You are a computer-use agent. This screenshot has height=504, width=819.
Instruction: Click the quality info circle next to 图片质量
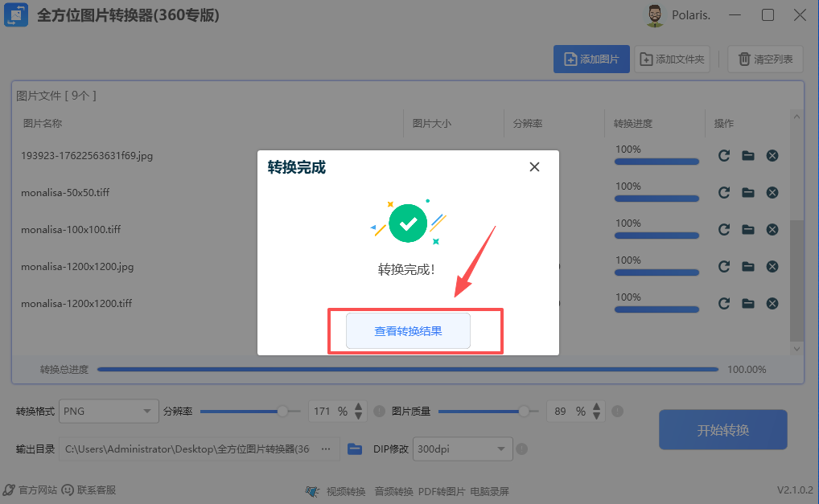coord(615,411)
